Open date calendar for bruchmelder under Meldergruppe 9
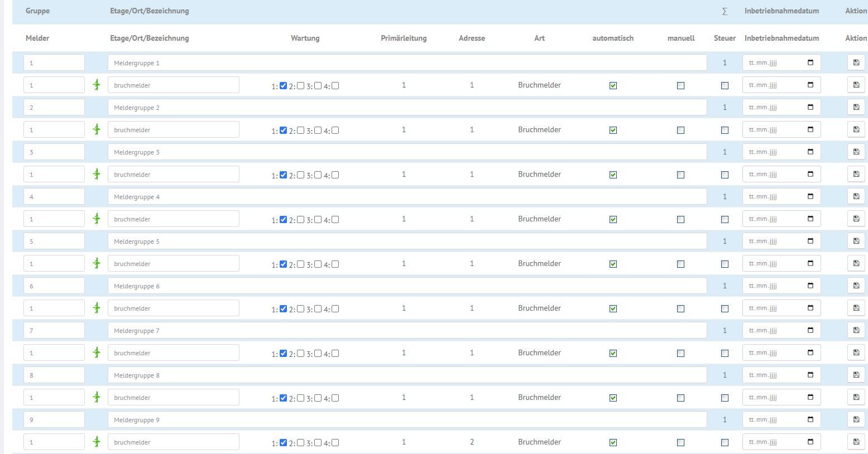Image resolution: width=868 pixels, height=454 pixels. [x=811, y=442]
